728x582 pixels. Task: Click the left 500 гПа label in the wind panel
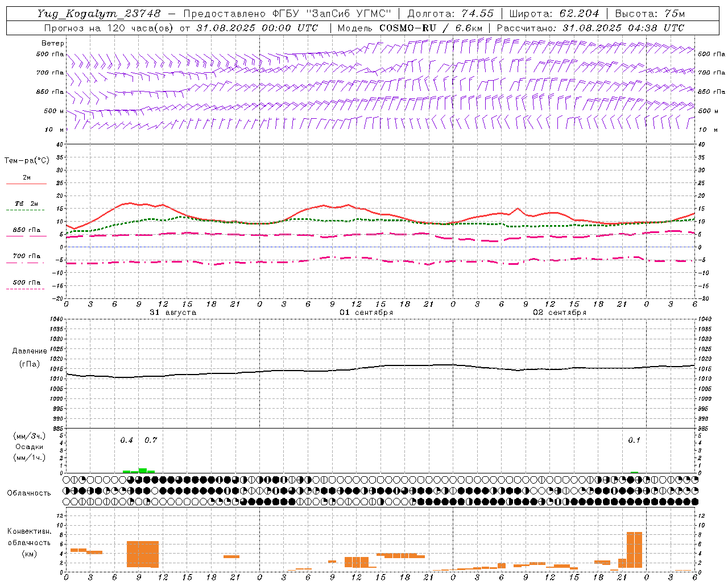[50, 54]
